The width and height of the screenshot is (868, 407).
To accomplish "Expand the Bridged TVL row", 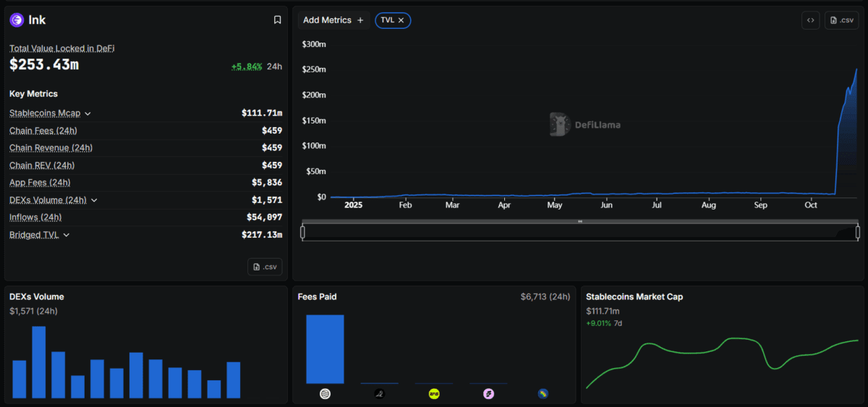I will click(x=67, y=235).
